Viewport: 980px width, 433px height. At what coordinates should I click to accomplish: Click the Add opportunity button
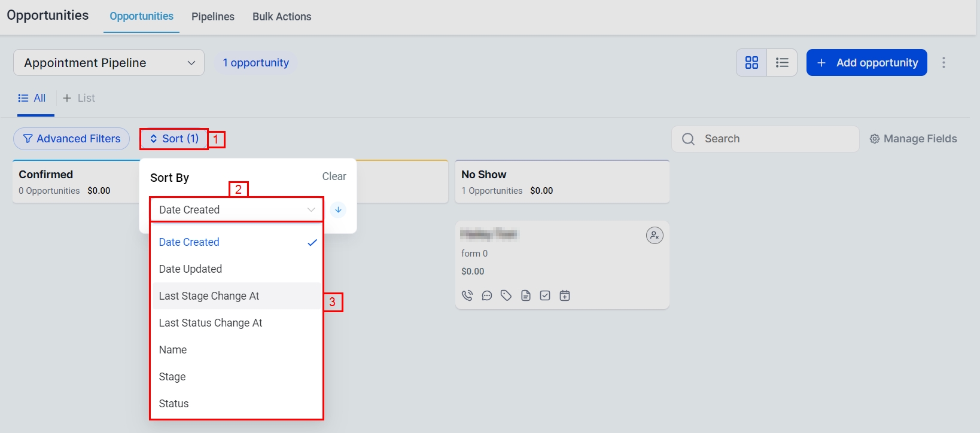tap(866, 63)
